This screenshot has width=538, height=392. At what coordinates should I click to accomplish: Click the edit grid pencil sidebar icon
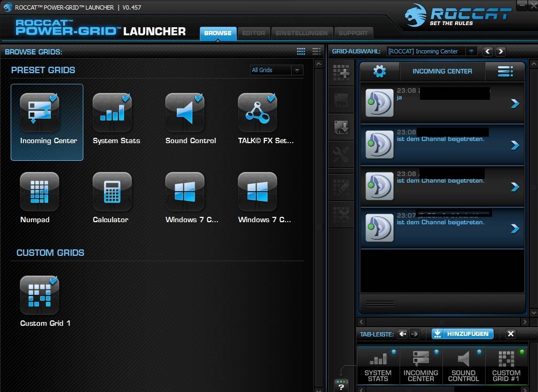(x=341, y=187)
